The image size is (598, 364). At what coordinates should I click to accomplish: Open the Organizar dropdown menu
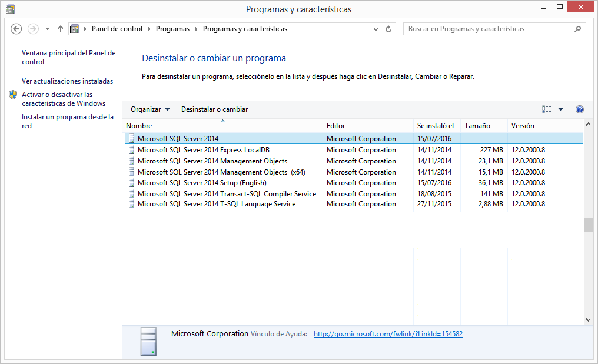click(150, 109)
